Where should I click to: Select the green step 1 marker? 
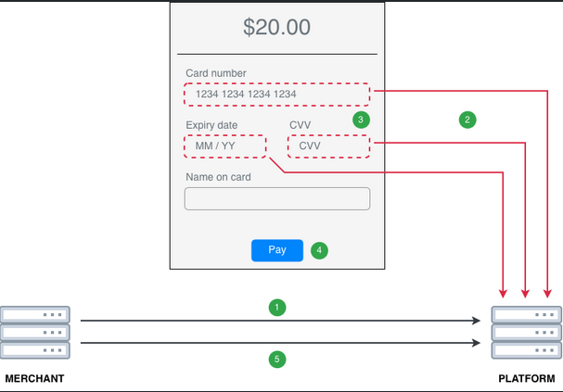click(276, 306)
